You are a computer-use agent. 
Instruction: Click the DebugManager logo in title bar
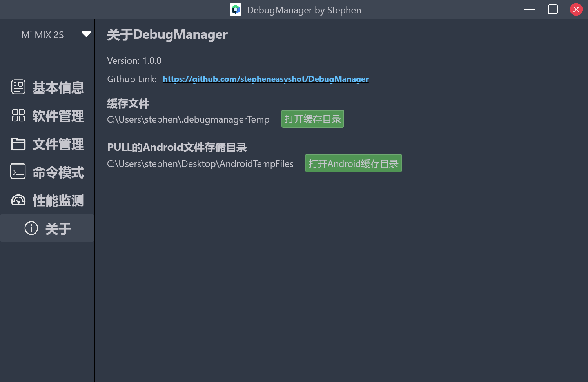[x=236, y=9]
